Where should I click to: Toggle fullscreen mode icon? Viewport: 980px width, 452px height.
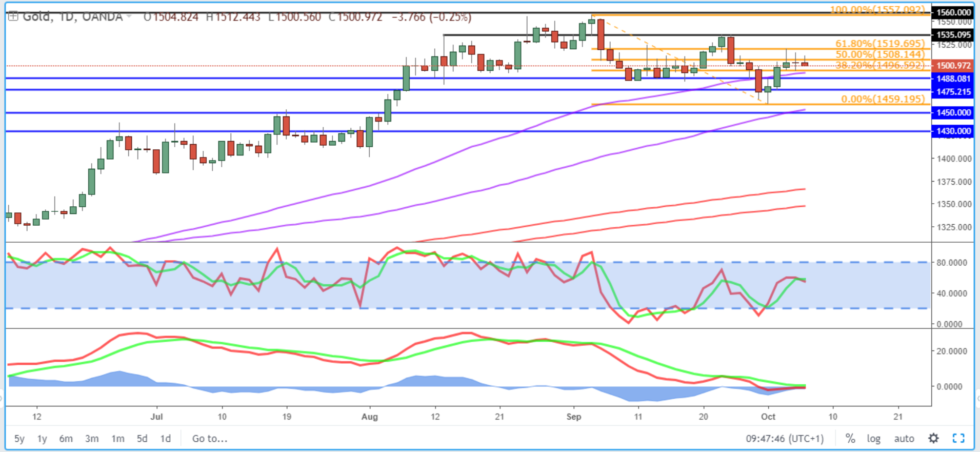tap(958, 438)
